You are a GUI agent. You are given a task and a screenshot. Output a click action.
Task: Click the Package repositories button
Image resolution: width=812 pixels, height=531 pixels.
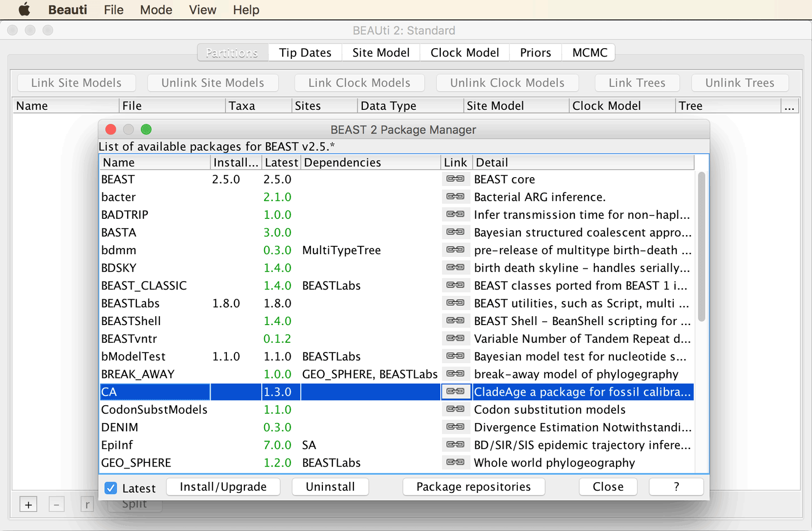pyautogui.click(x=473, y=486)
